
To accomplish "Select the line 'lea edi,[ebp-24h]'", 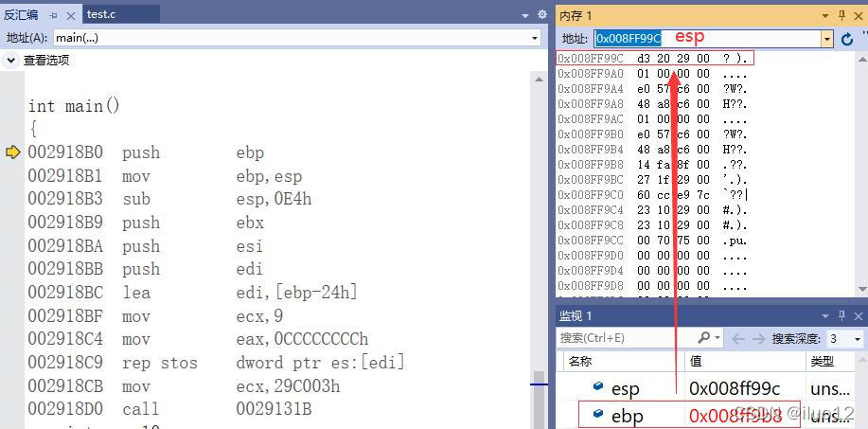I will [x=193, y=293].
